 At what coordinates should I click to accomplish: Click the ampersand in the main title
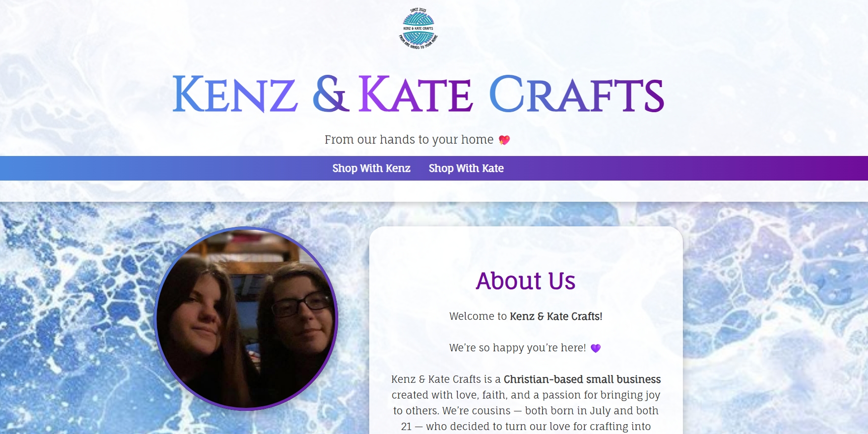click(330, 93)
